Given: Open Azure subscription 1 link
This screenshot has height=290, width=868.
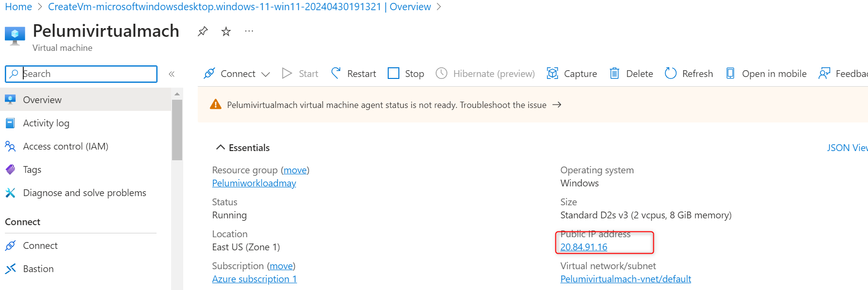Looking at the screenshot, I should [x=254, y=279].
